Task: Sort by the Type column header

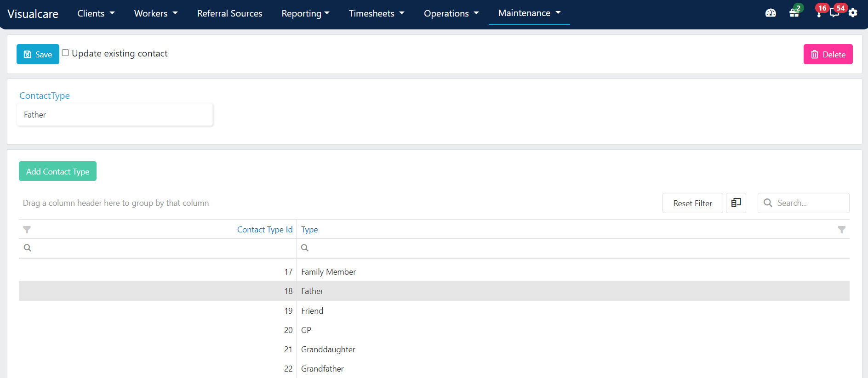Action: 309,230
